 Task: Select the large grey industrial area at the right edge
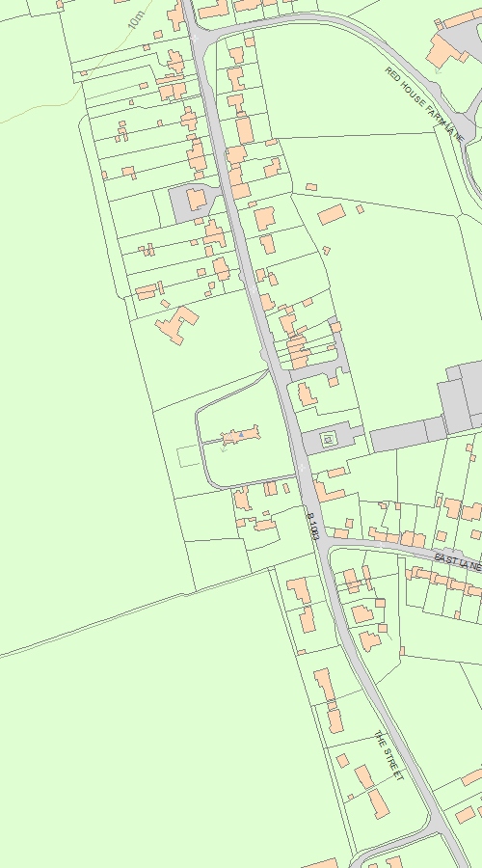[x=461, y=398]
